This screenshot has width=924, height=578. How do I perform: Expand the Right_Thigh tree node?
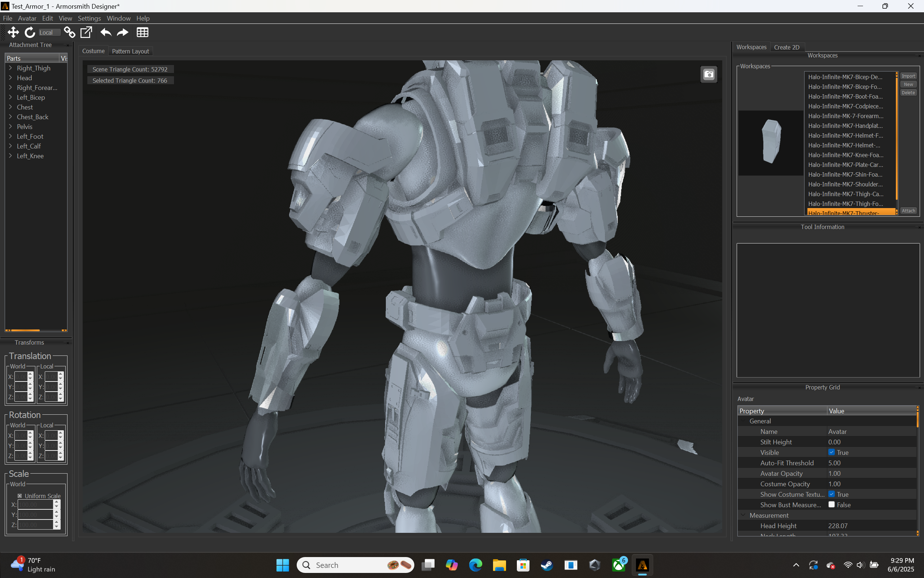(11, 68)
